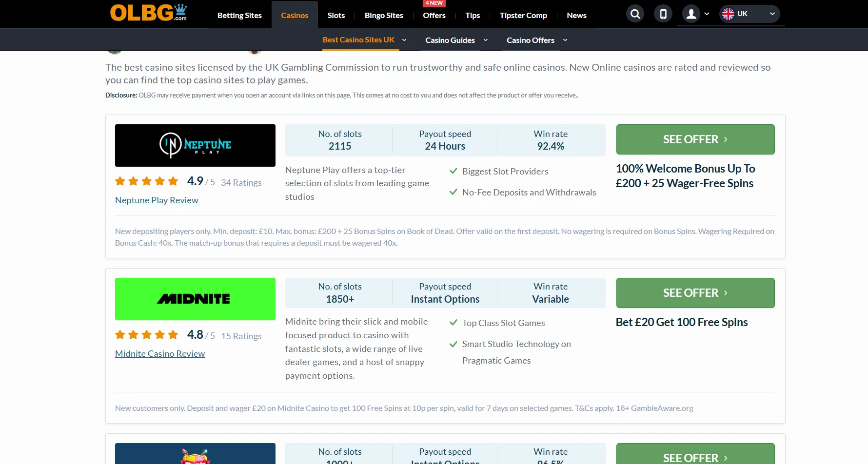Open the search magnifier icon
Image resolution: width=868 pixels, height=464 pixels.
click(635, 14)
